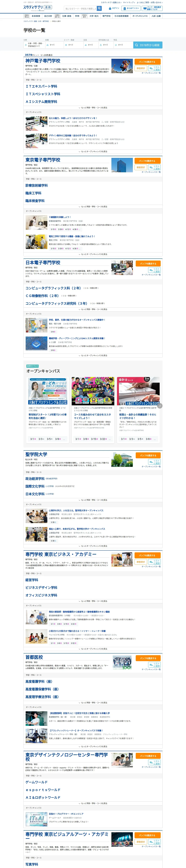Expand more open campuses under 東京電子専門学校
The width and height of the screenshot is (186, 868).
[x=93, y=254]
